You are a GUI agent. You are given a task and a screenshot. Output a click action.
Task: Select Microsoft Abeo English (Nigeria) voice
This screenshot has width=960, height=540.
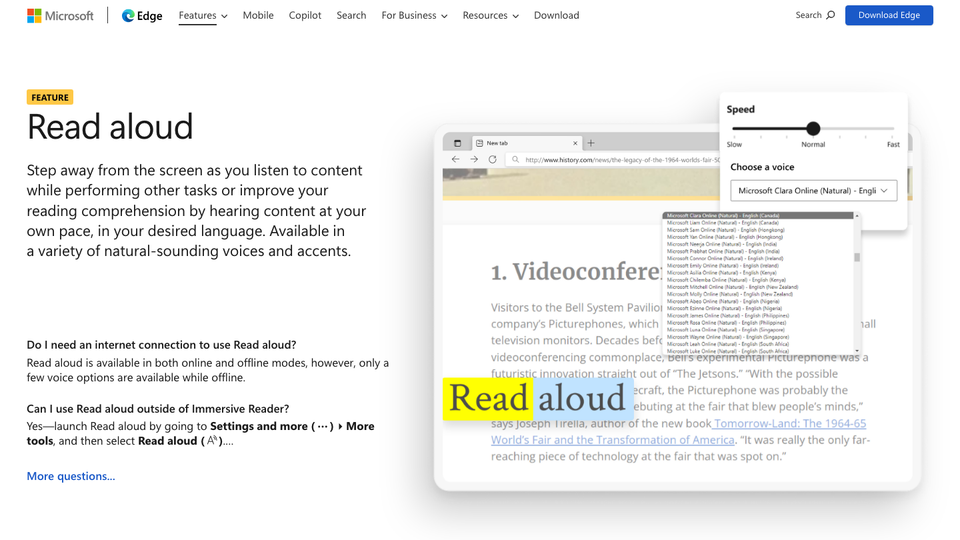(x=722, y=301)
